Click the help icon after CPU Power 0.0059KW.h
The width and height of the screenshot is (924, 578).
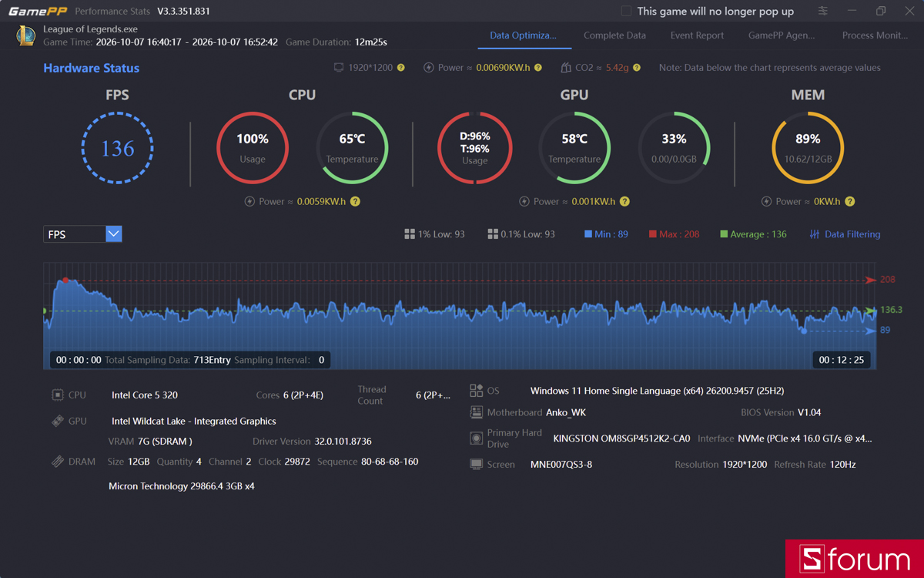point(355,202)
